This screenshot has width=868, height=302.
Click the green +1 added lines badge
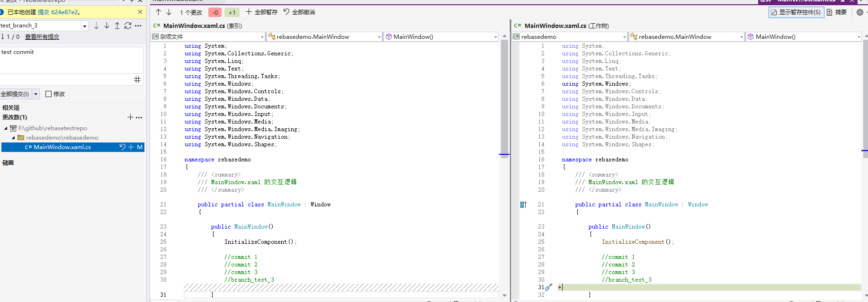(x=232, y=12)
